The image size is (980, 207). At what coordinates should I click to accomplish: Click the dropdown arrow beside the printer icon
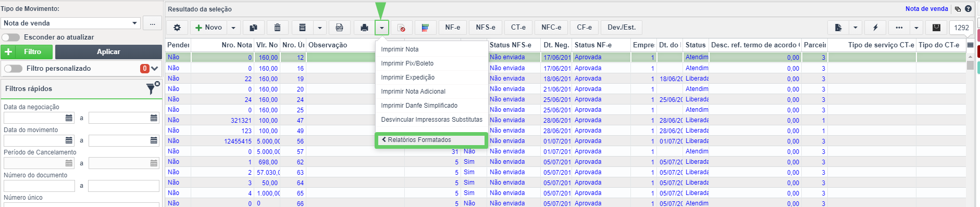pyautogui.click(x=382, y=28)
